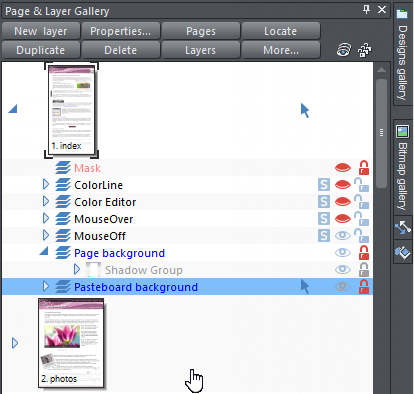Duplicate the selected layer
Image resolution: width=414 pixels, height=394 pixels.
pyautogui.click(x=41, y=50)
